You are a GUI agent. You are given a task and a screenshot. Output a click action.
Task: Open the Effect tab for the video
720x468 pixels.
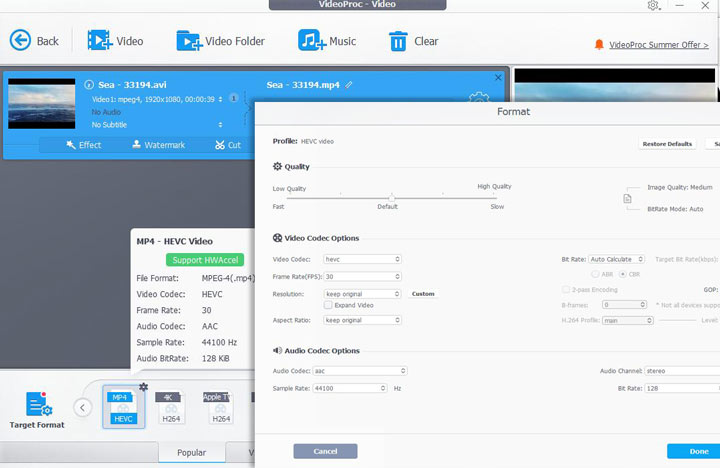pyautogui.click(x=84, y=145)
